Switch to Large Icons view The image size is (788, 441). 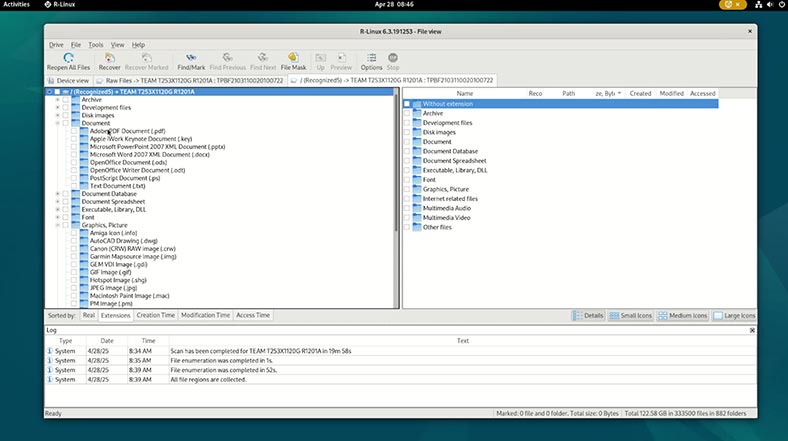(734, 315)
